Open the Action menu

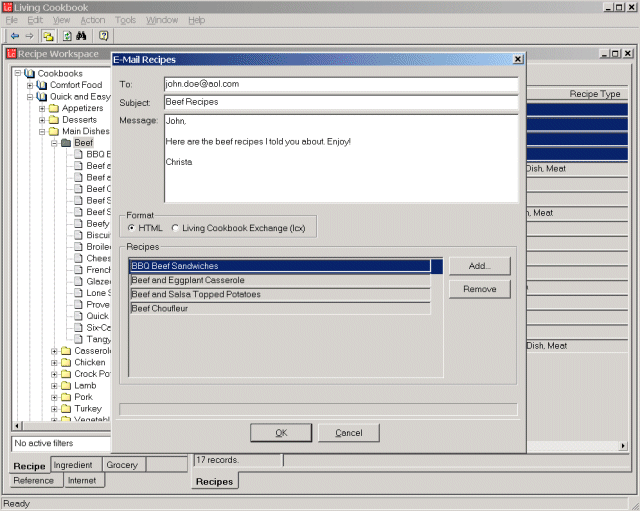click(93, 20)
